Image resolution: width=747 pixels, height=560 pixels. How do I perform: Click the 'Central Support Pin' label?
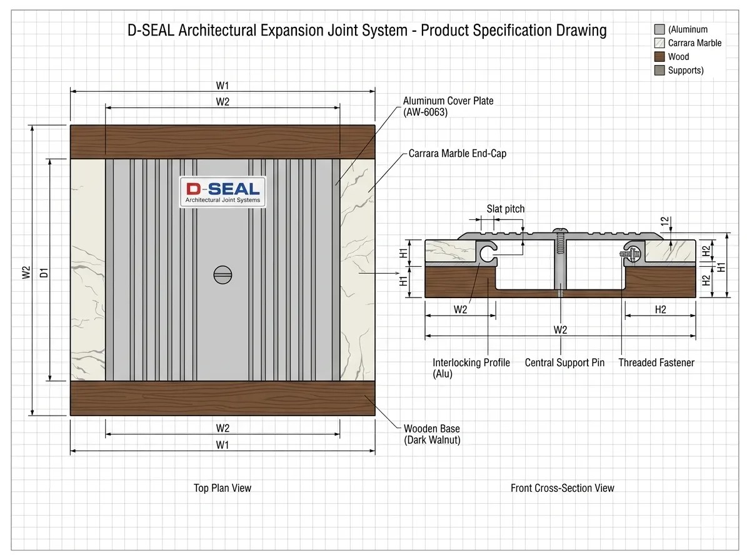tap(564, 362)
